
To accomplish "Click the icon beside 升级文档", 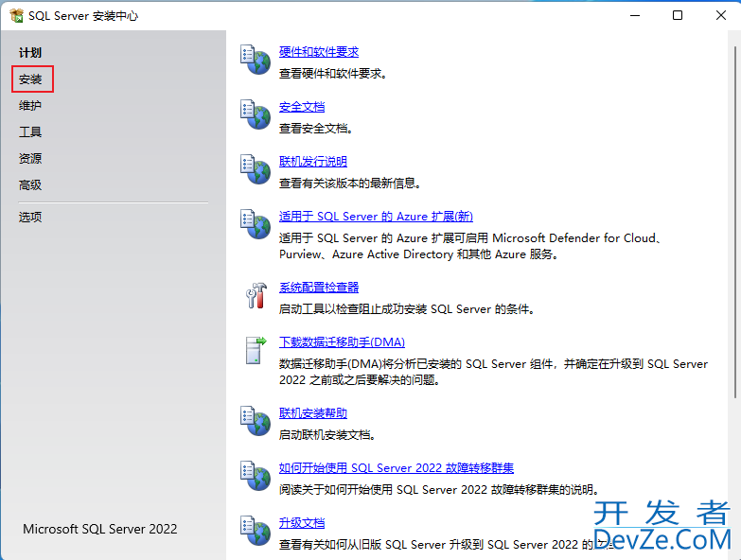I will click(x=256, y=531).
